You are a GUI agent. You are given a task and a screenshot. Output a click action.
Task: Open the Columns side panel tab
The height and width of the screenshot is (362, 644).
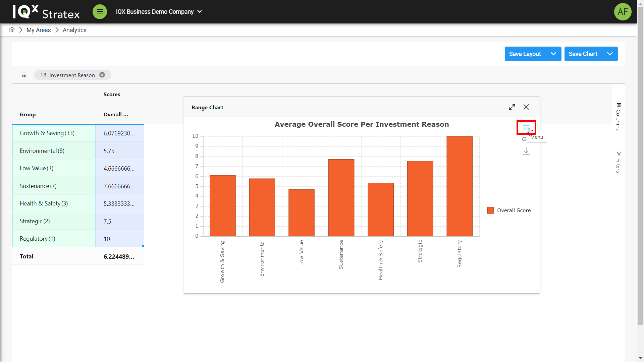point(619,117)
